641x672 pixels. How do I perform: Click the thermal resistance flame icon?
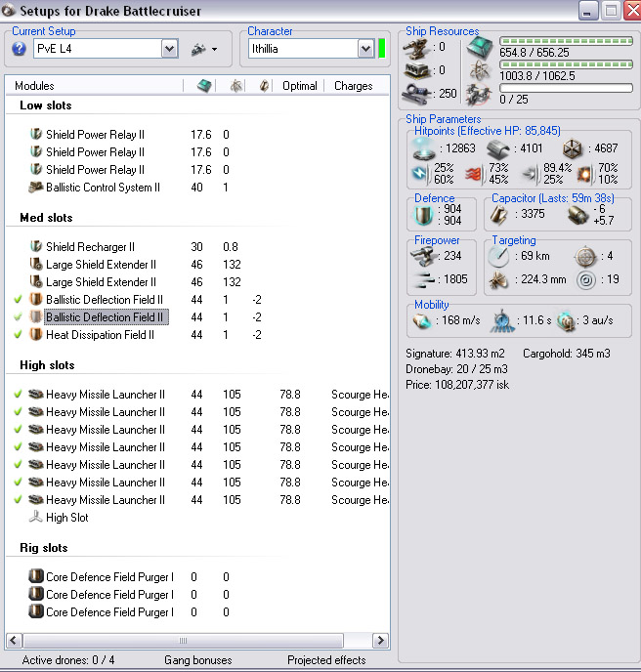(x=473, y=174)
